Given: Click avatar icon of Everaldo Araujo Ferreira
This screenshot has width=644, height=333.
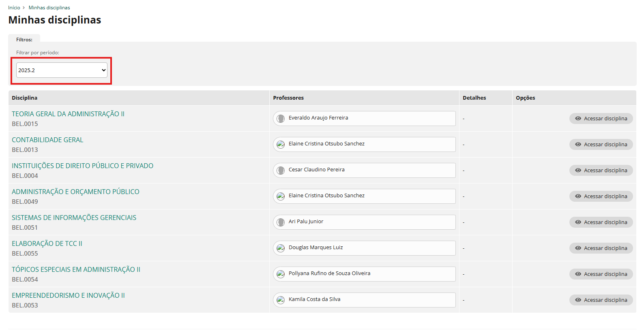Looking at the screenshot, I should pyautogui.click(x=281, y=119).
